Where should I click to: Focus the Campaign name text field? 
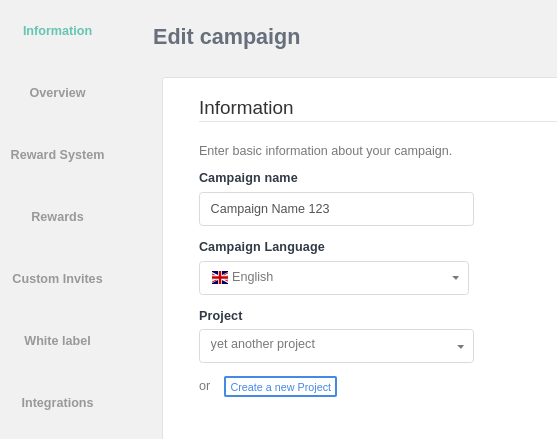coord(336,209)
